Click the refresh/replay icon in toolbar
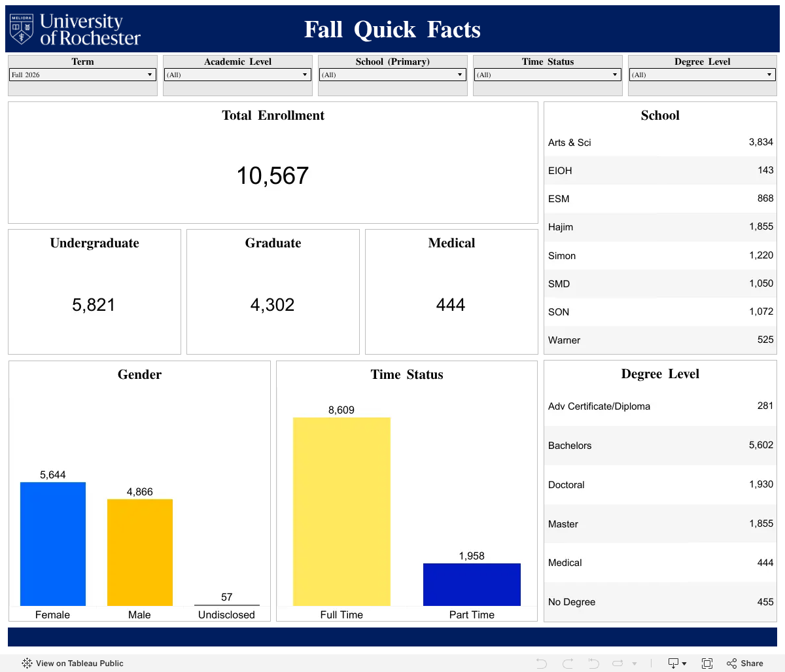Screen dimensions: 785x672 618,663
